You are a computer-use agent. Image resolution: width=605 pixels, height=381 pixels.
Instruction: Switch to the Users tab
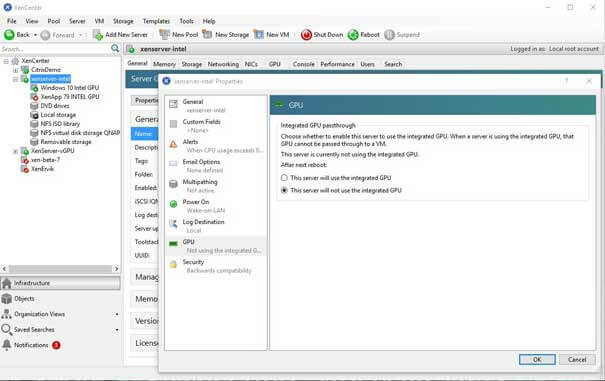367,64
